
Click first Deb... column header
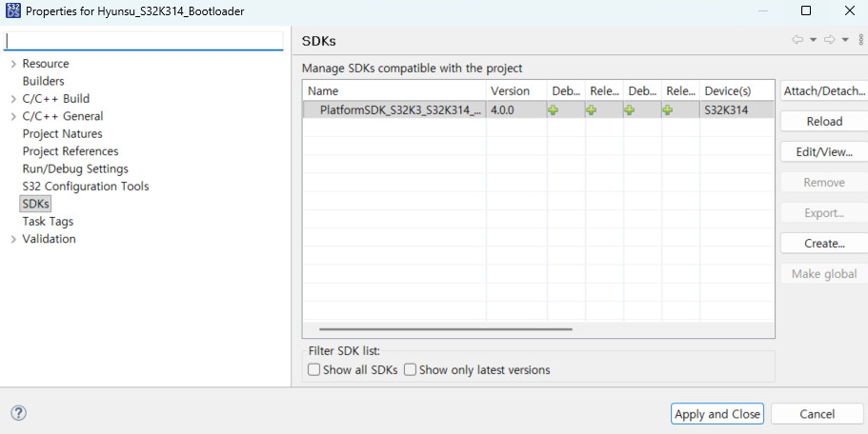566,91
